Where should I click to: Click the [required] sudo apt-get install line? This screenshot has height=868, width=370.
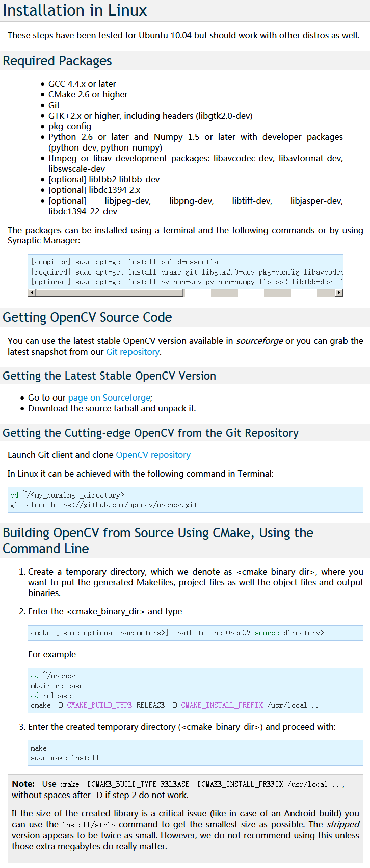tap(187, 272)
